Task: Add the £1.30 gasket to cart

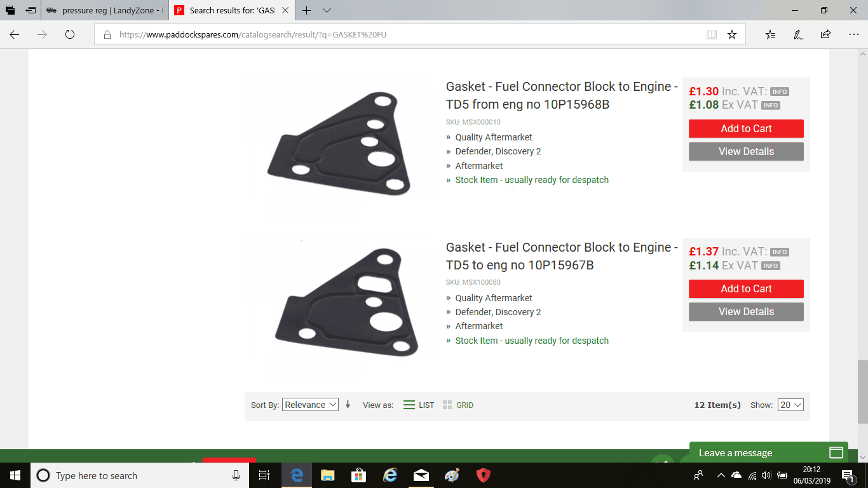Action: [746, 128]
